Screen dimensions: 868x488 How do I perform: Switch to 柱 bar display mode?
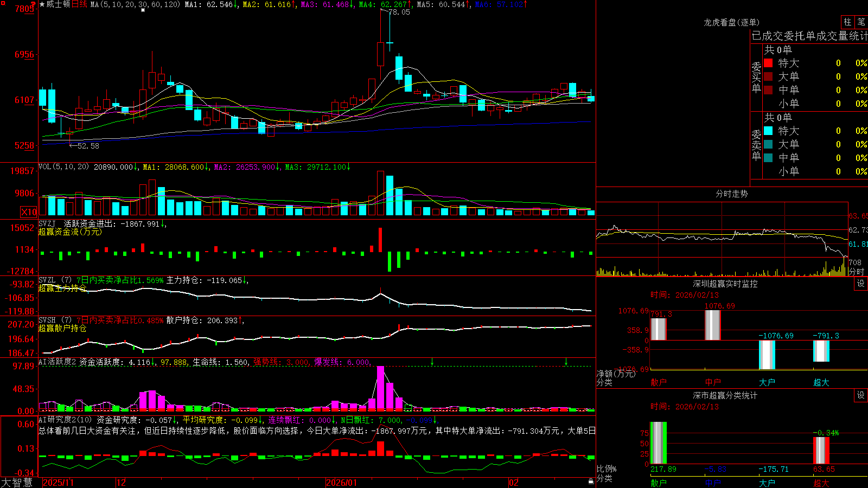tap(847, 22)
